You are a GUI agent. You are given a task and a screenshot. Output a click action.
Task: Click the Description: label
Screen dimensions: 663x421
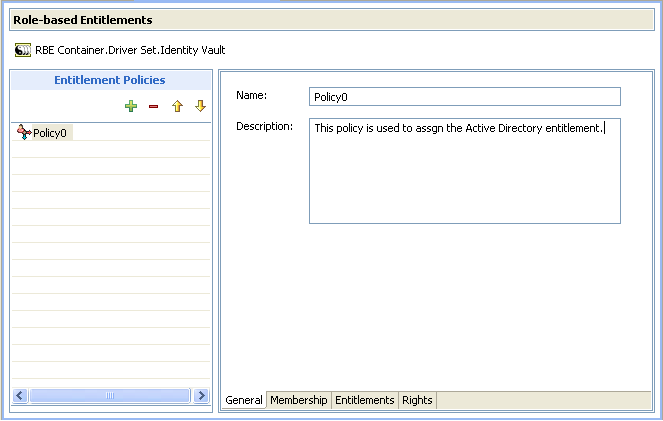point(264,126)
